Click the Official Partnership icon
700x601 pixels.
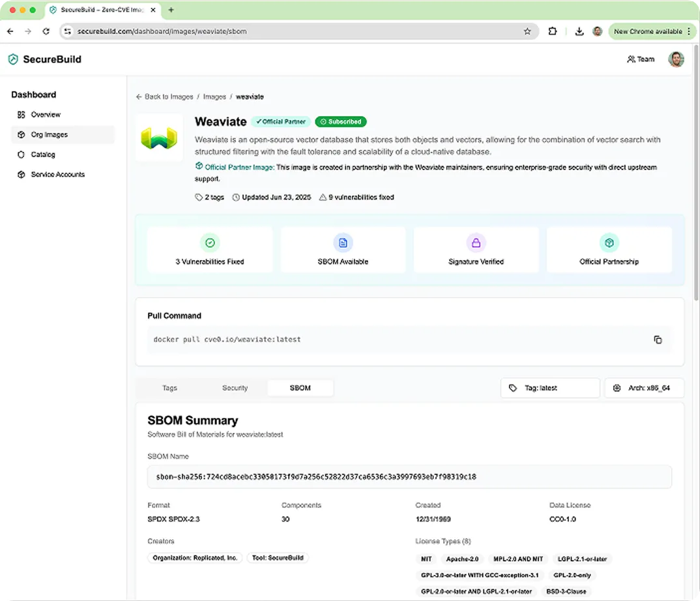click(609, 242)
